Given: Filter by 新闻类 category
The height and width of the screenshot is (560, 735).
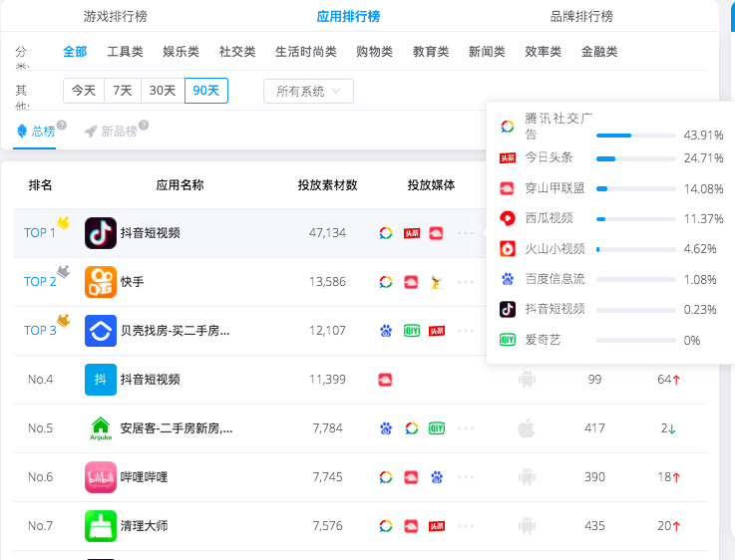Looking at the screenshot, I should click(x=487, y=52).
